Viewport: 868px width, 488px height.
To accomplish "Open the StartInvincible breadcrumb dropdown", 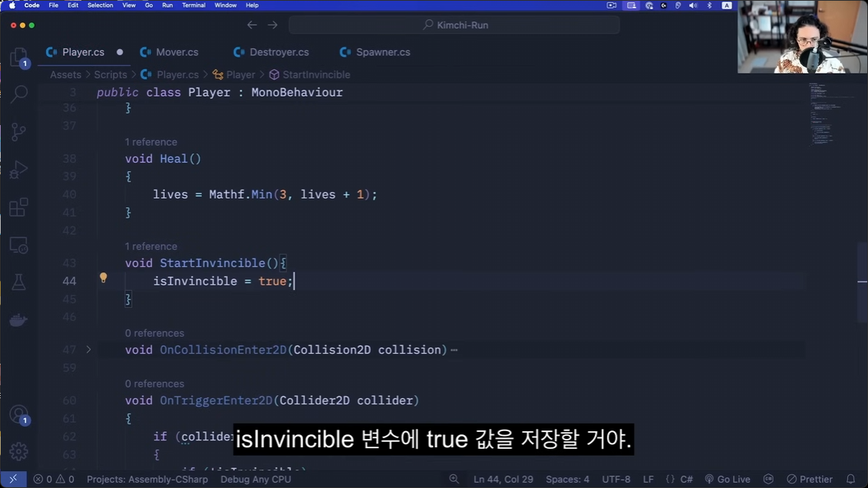I will tap(309, 74).
